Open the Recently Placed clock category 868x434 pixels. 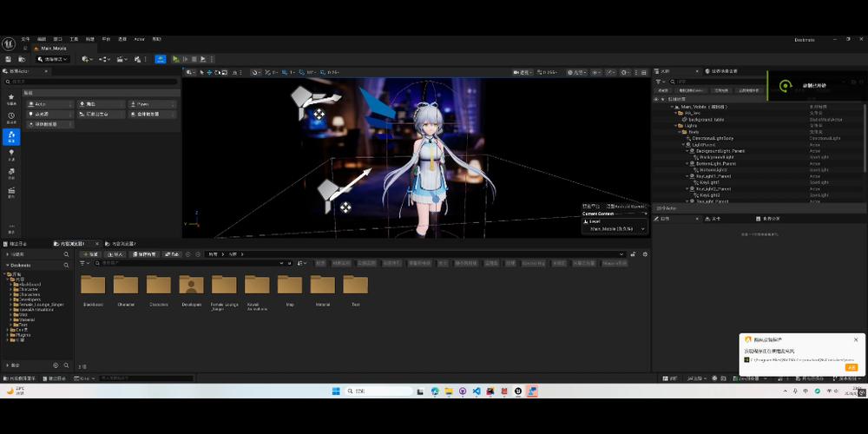11,117
